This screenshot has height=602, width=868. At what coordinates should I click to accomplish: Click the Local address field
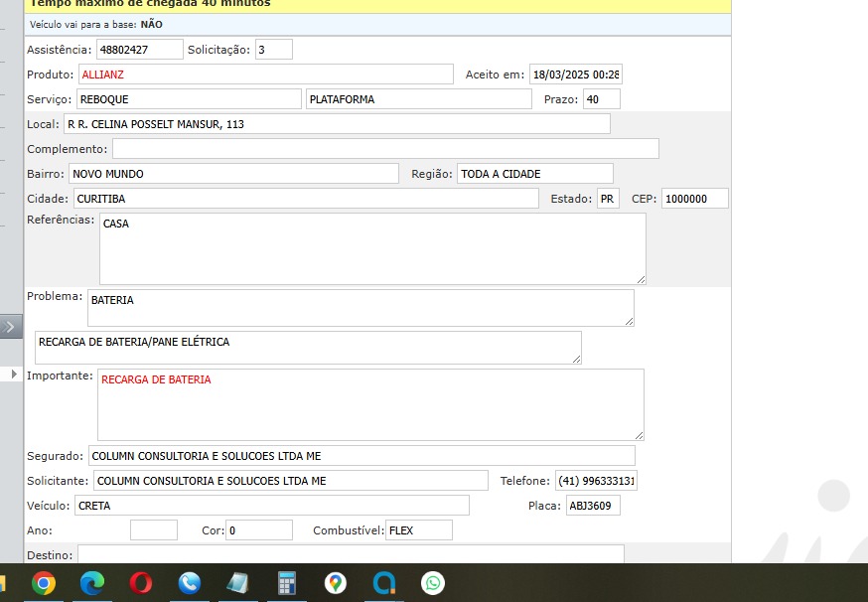(337, 124)
